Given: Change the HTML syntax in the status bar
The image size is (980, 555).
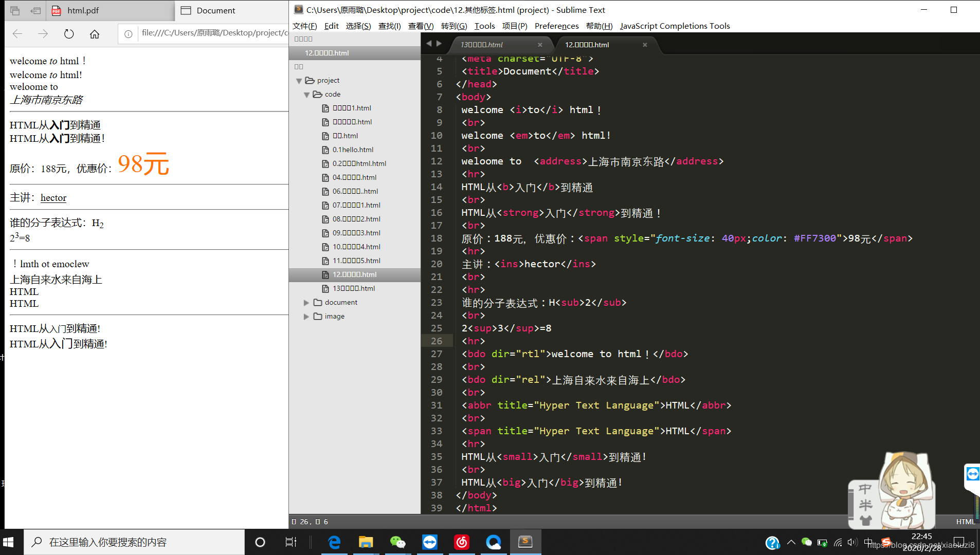Looking at the screenshot, I should [x=965, y=522].
